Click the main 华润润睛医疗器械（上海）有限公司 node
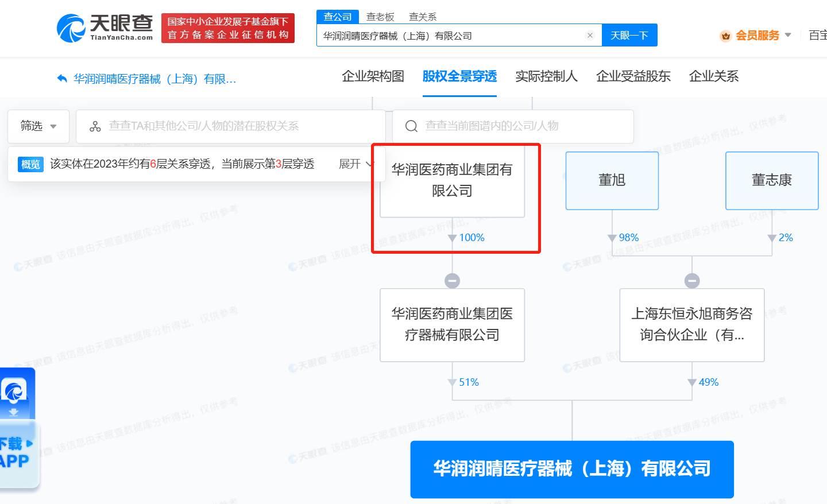 tap(572, 469)
